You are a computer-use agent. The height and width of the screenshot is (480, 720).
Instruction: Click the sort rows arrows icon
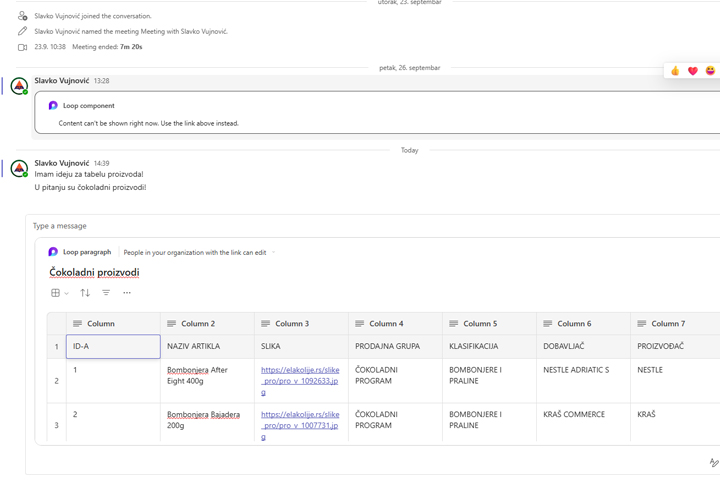[x=85, y=293]
